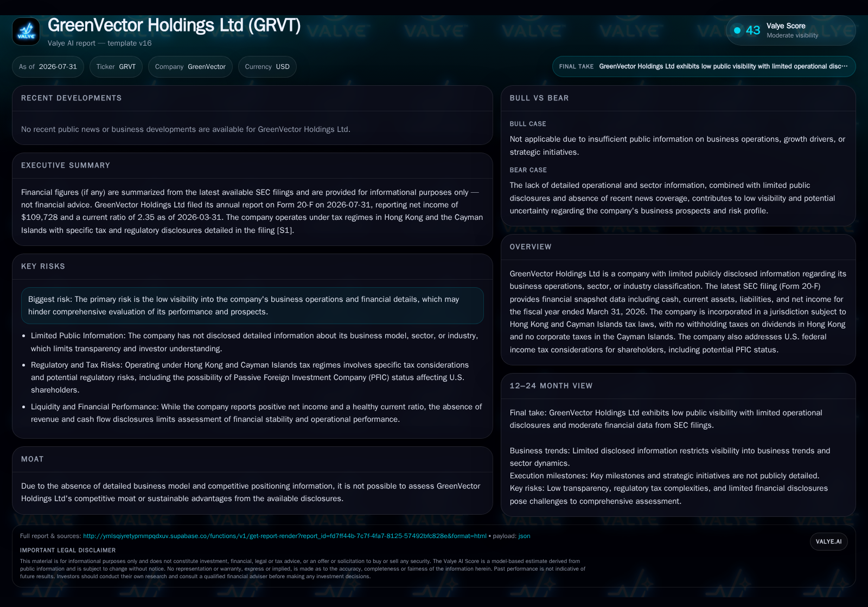Click the moat paragraph starting 'Due to the absence'

pyautogui.click(x=251, y=492)
